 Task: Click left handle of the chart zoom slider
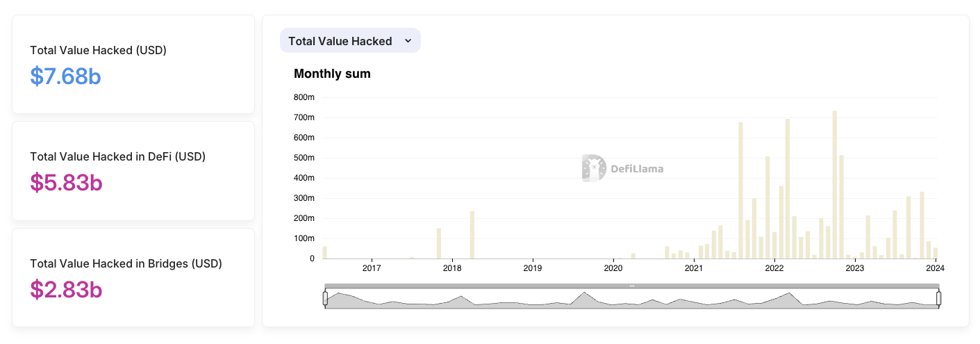coord(325,298)
